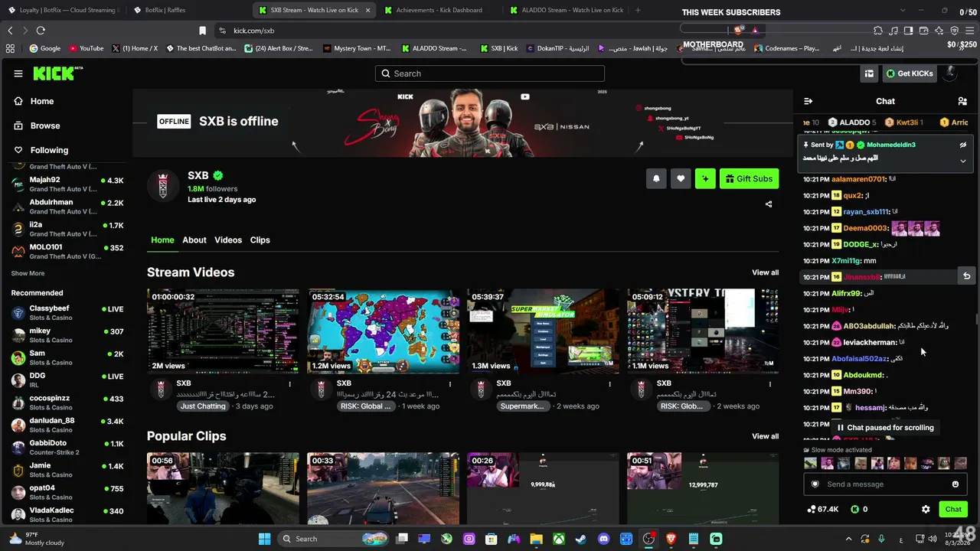
Task: Click the green sparkle subscribe icon button
Action: pos(705,179)
